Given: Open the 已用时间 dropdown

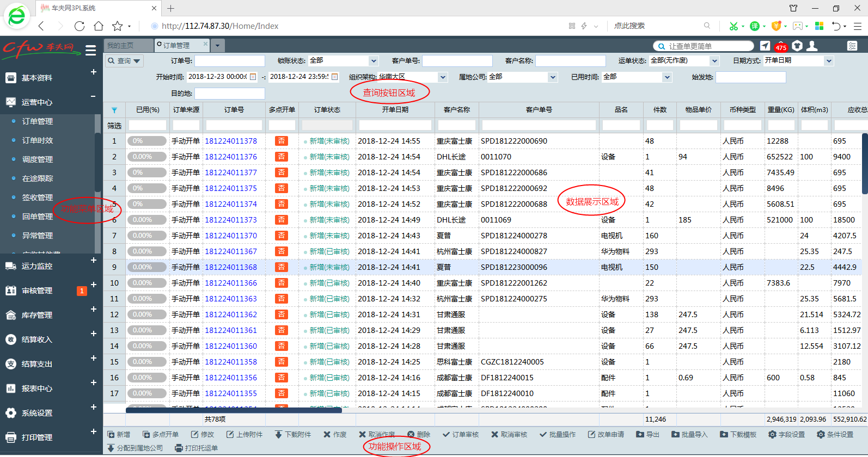Looking at the screenshot, I should coord(667,77).
